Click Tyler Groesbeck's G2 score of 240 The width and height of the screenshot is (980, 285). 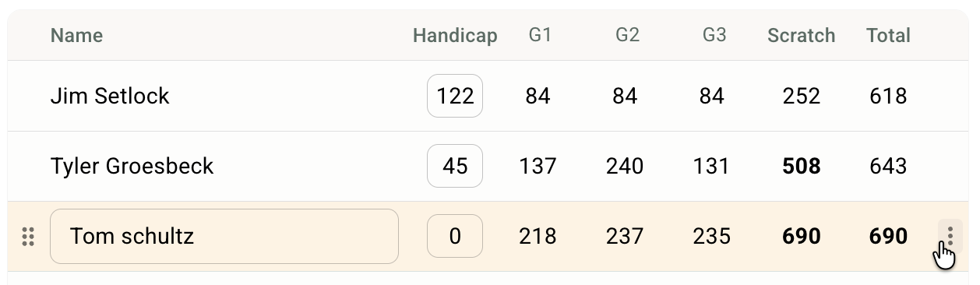625,166
